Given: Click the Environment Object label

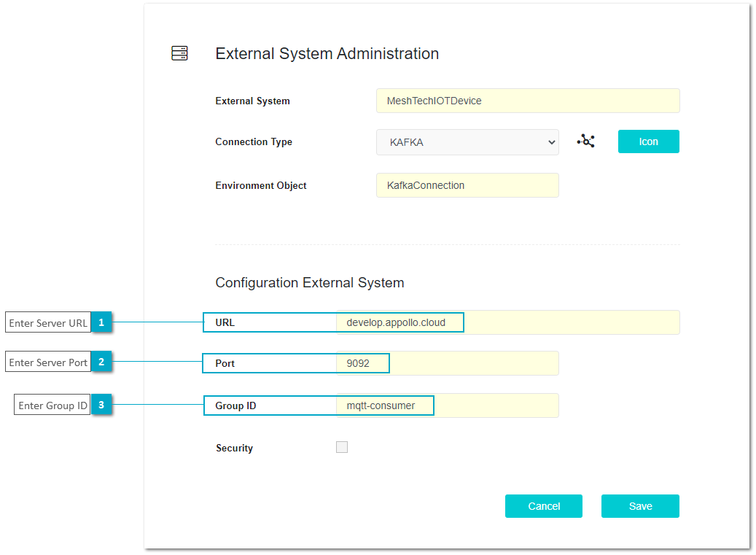Looking at the screenshot, I should pyautogui.click(x=261, y=186).
